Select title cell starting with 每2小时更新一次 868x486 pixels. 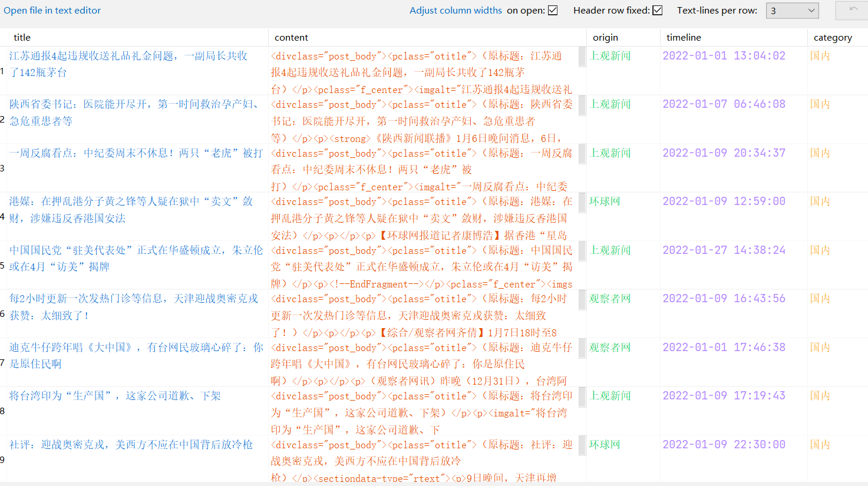coord(137,313)
